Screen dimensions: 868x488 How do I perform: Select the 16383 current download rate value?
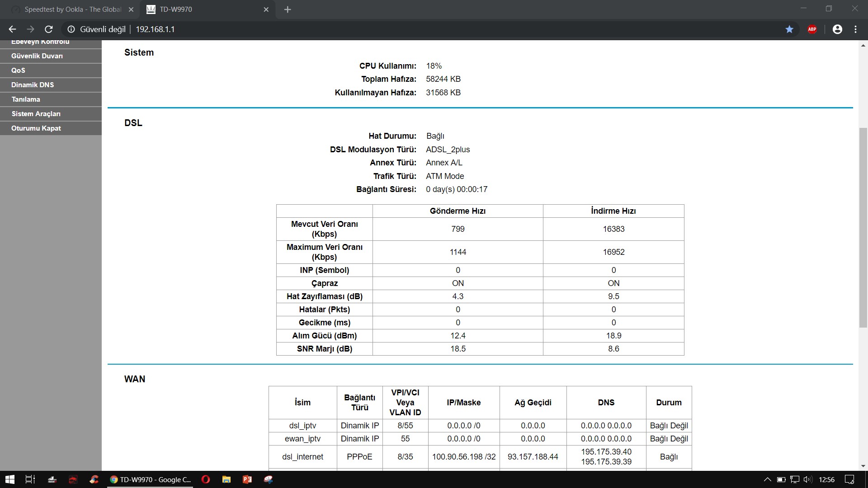pyautogui.click(x=613, y=229)
